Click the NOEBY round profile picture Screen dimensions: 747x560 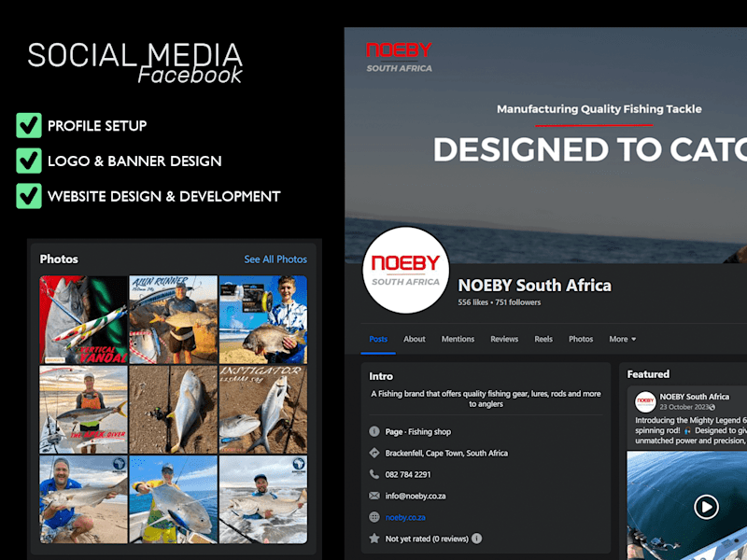(406, 270)
